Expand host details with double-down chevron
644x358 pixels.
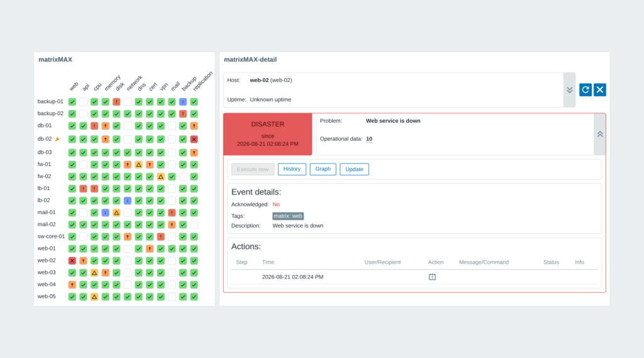pyautogui.click(x=569, y=90)
